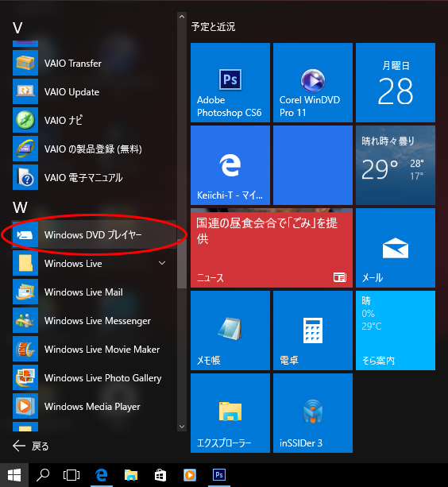Click the scrollbar up arrow
448x487 pixels.
182,17
